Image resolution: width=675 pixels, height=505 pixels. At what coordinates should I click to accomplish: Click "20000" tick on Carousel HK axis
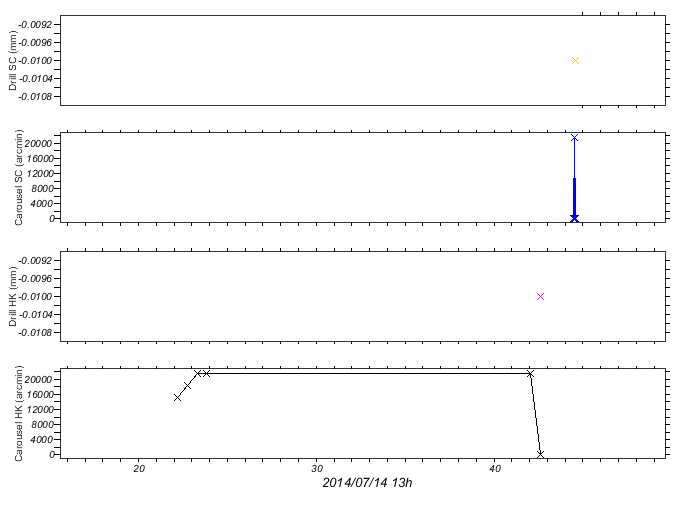(x=39, y=379)
